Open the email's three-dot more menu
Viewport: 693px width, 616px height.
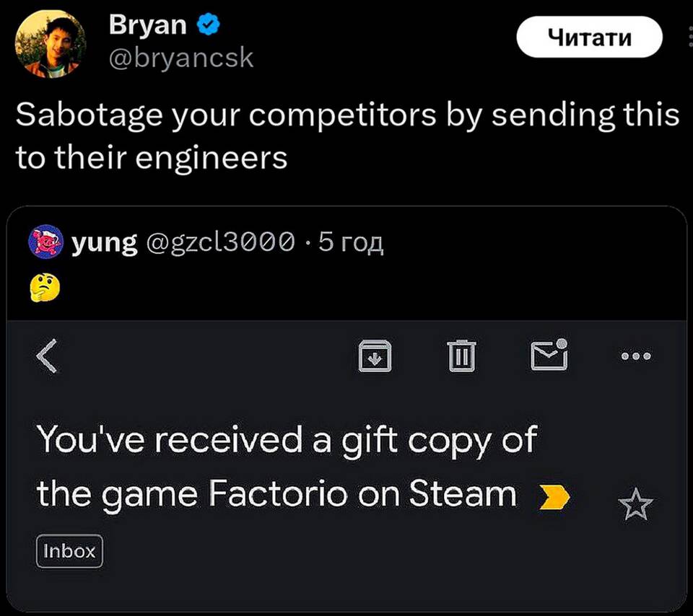pyautogui.click(x=636, y=355)
